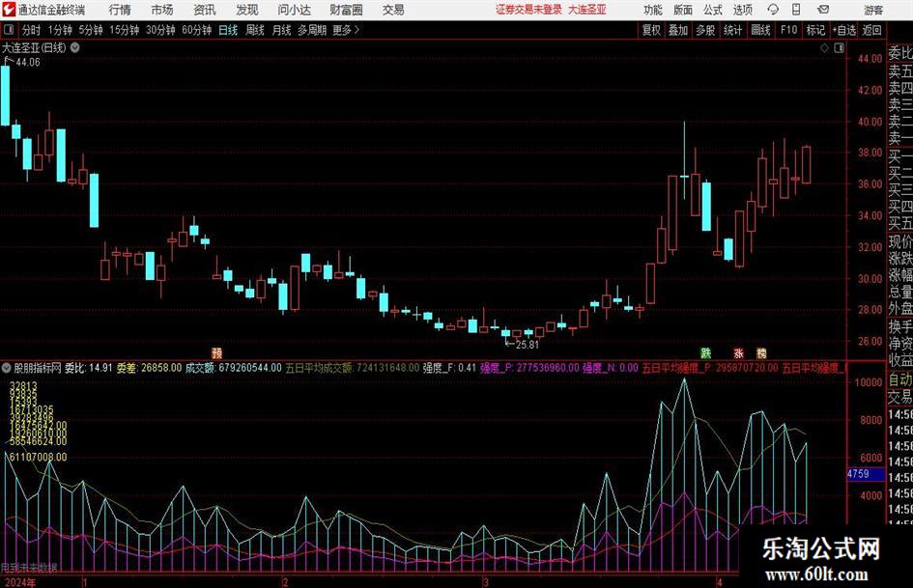The image size is (913, 588).
Task: Click the 股朋指标网 indicator name
Action: 38,368
